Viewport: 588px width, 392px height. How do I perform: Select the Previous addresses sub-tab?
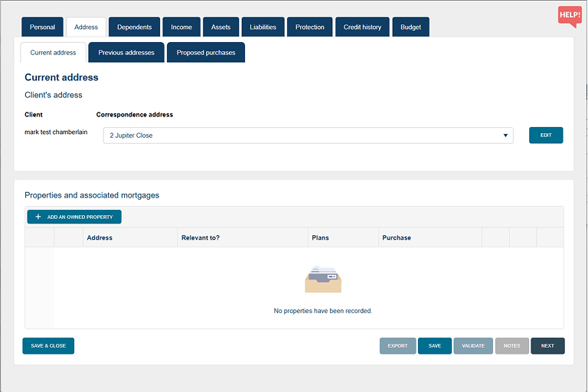tap(126, 53)
